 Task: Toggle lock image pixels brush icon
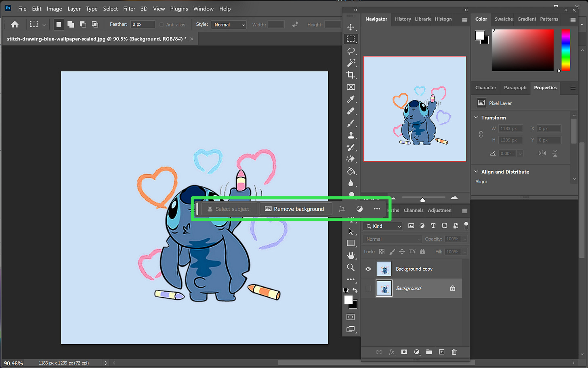tap(392, 252)
